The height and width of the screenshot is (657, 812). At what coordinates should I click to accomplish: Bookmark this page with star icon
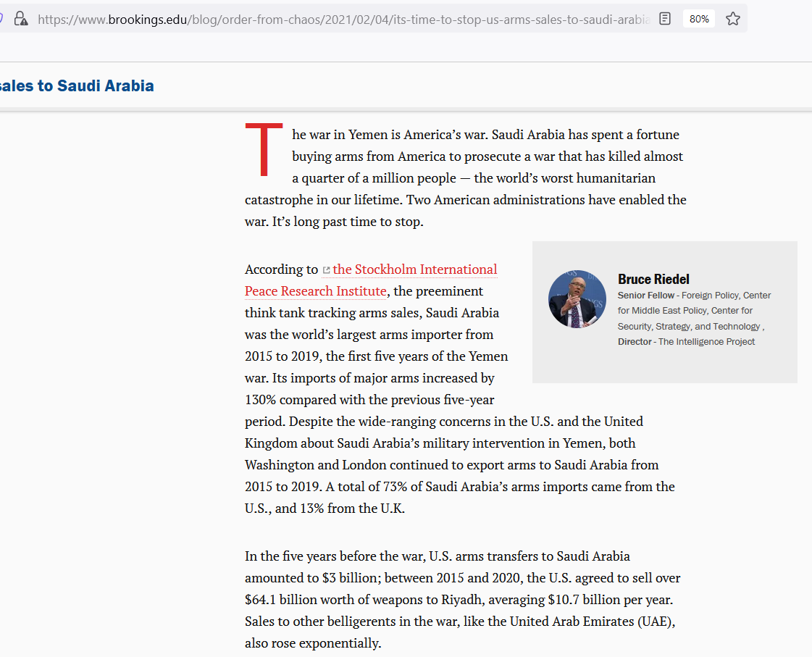[x=733, y=19]
